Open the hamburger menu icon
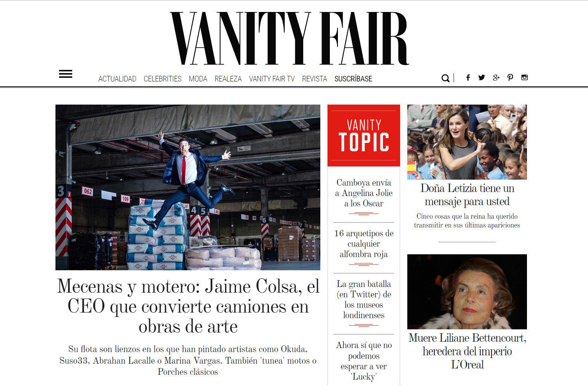This screenshot has height=392, width=588. 65,74
